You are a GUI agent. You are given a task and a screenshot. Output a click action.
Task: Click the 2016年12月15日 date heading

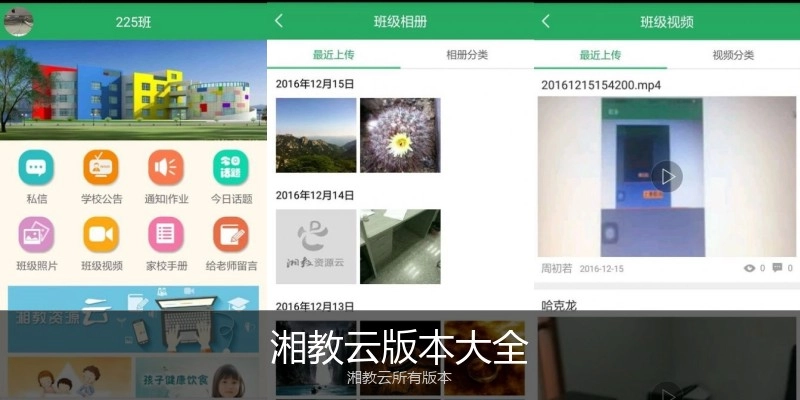[x=315, y=84]
